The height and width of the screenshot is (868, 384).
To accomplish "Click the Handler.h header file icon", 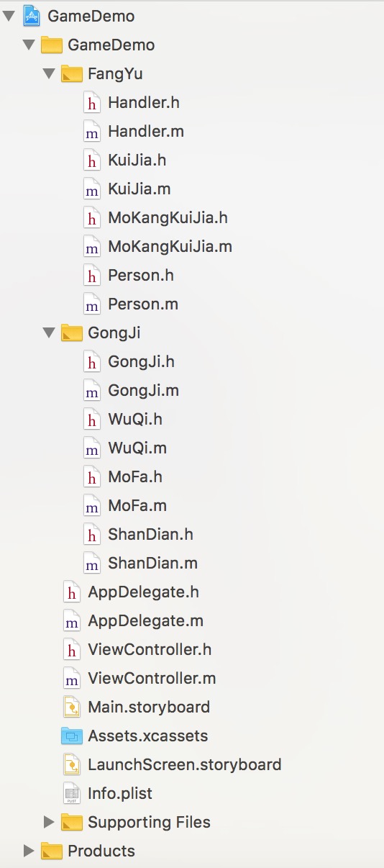I will (x=91, y=102).
